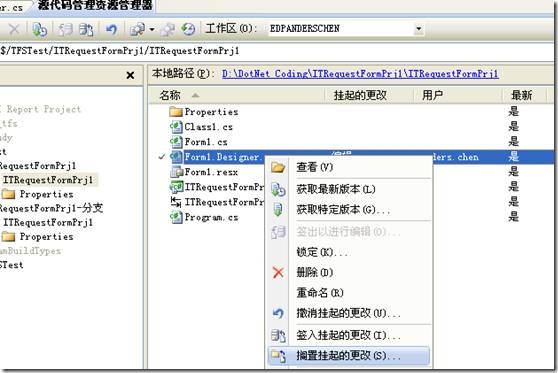Select the Program.cs file
Viewport: 558px width, 373px height.
click(211, 217)
